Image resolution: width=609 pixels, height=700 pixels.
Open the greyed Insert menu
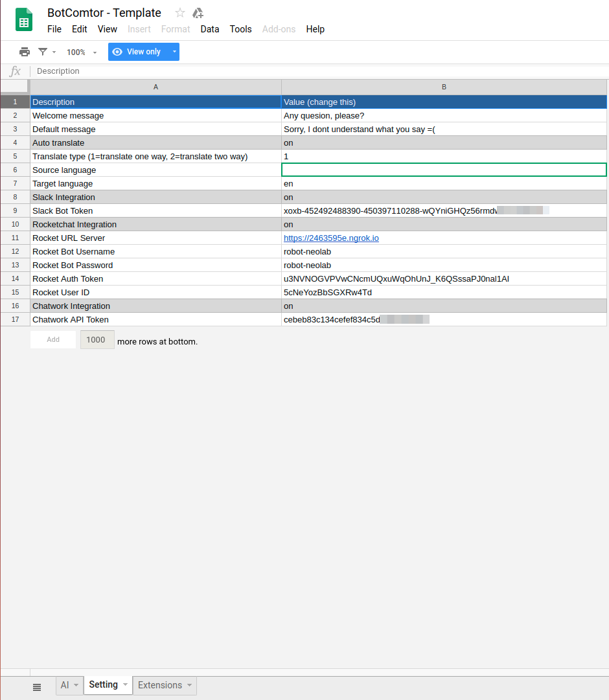click(x=139, y=29)
